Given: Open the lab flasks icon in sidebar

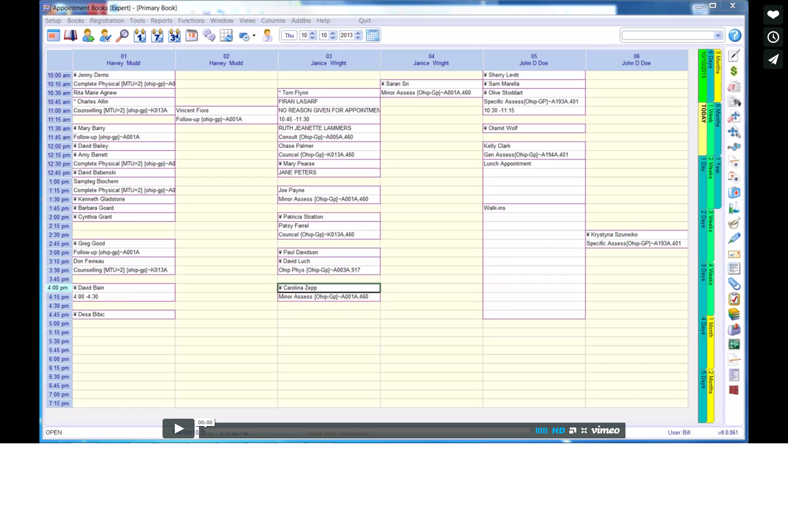Looking at the screenshot, I should [x=734, y=208].
